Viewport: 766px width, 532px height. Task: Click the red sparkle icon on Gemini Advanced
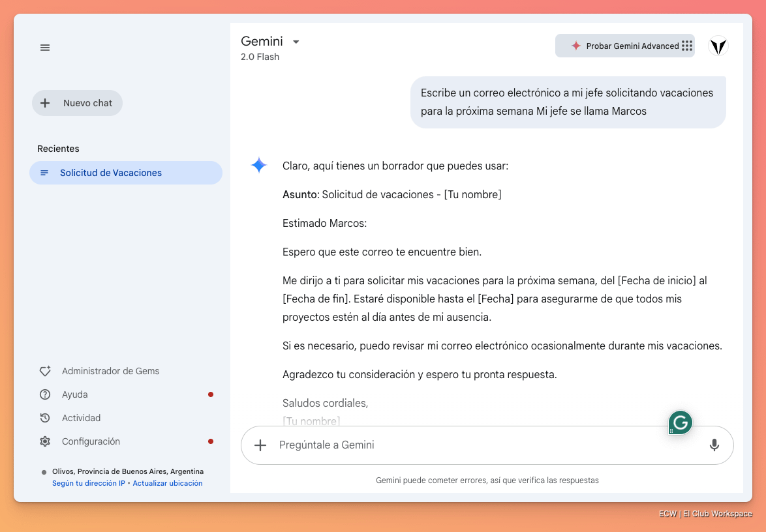(576, 46)
